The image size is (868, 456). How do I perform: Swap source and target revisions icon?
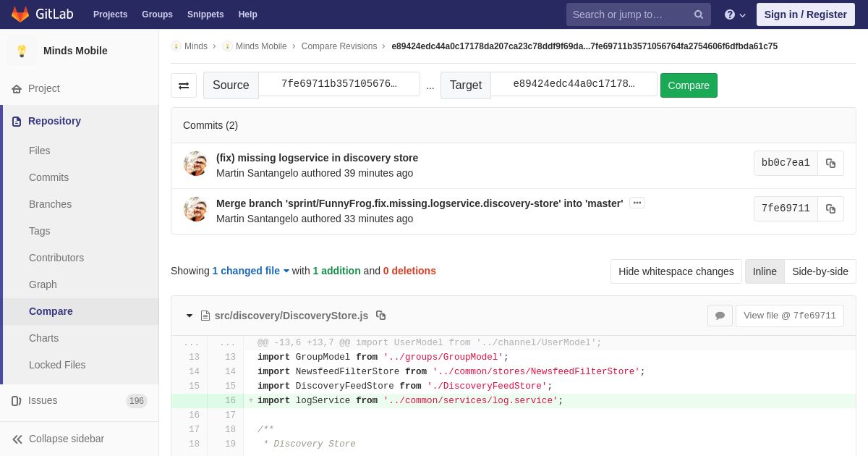(184, 85)
